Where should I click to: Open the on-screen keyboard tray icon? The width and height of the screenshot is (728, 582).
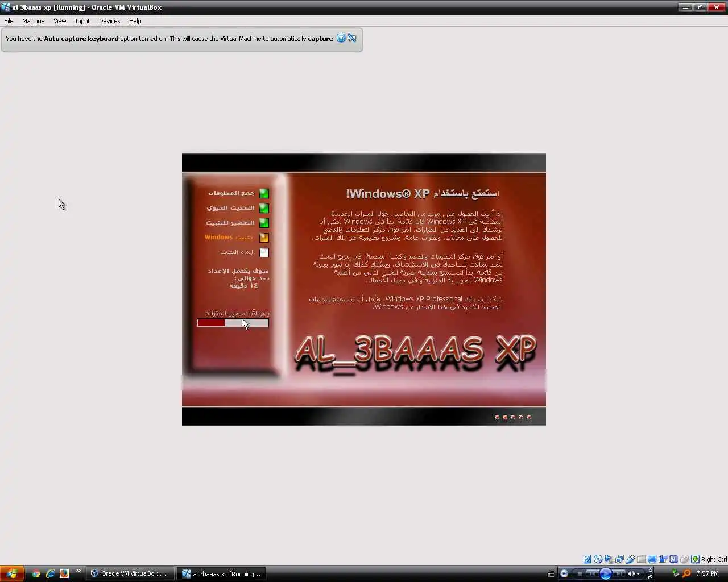(x=551, y=574)
